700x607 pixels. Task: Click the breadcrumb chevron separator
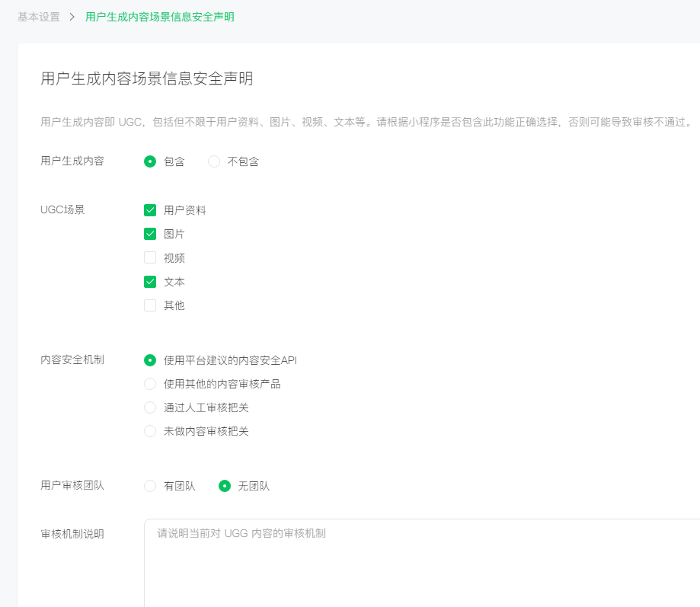[x=72, y=17]
